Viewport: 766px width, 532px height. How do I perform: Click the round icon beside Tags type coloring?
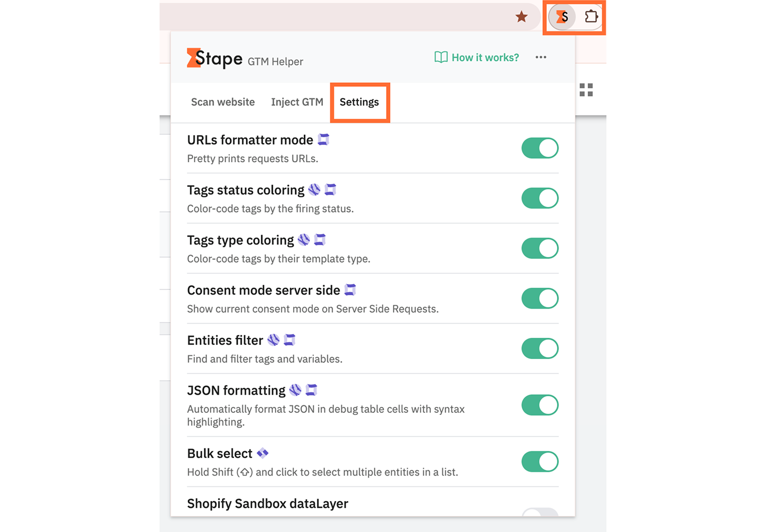(304, 239)
